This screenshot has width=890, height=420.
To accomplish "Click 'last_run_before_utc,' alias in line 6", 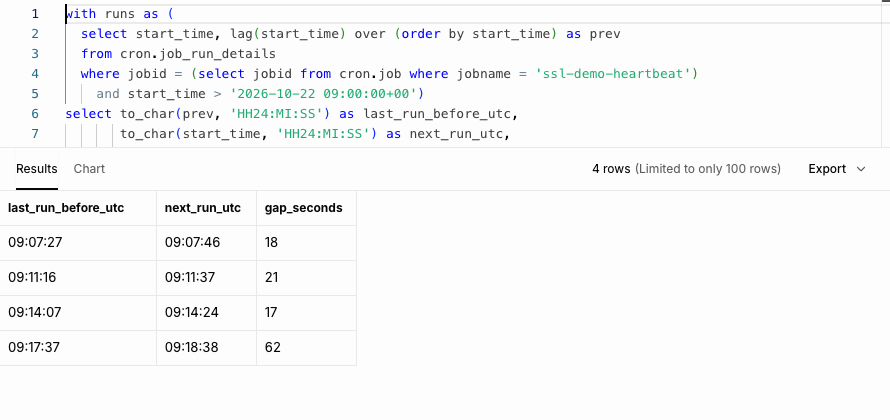I will [x=441, y=114].
